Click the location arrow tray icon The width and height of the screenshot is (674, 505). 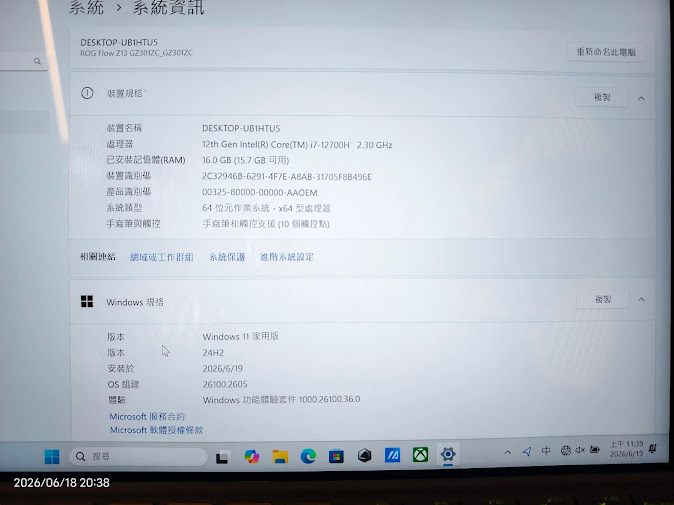(527, 451)
